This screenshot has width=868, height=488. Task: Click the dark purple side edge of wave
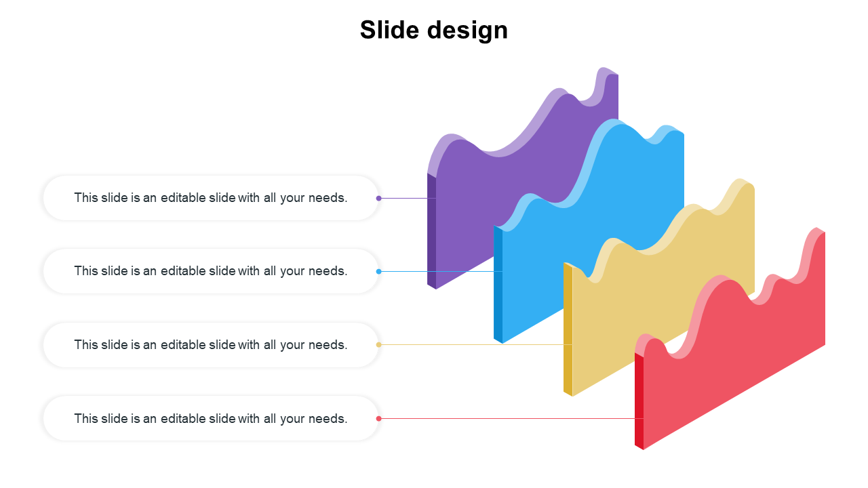[431, 230]
